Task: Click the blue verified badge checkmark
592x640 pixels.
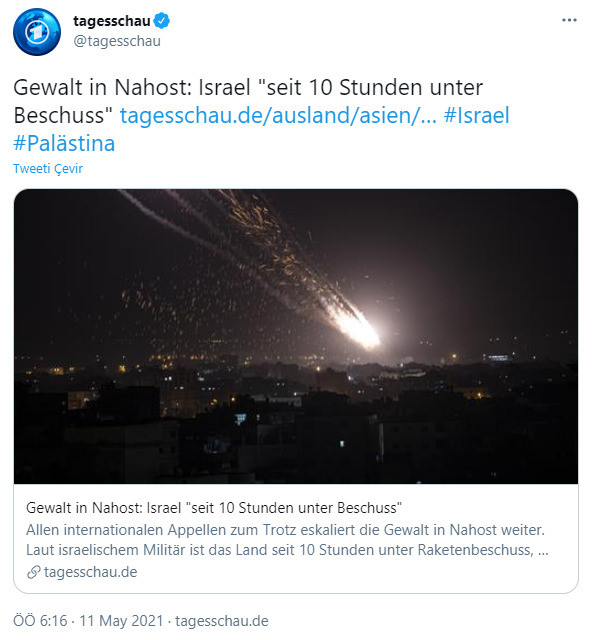Action: coord(162,21)
